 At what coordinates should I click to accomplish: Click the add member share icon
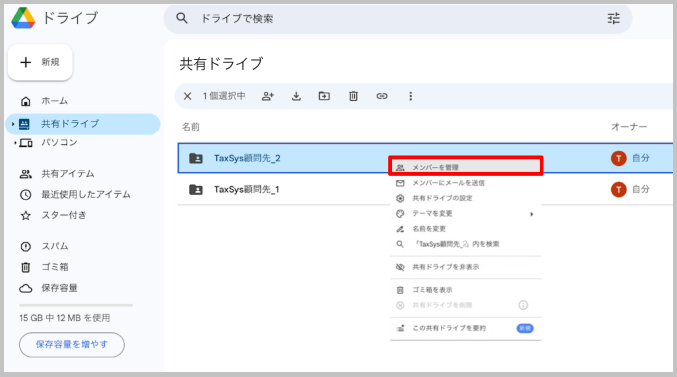(268, 96)
